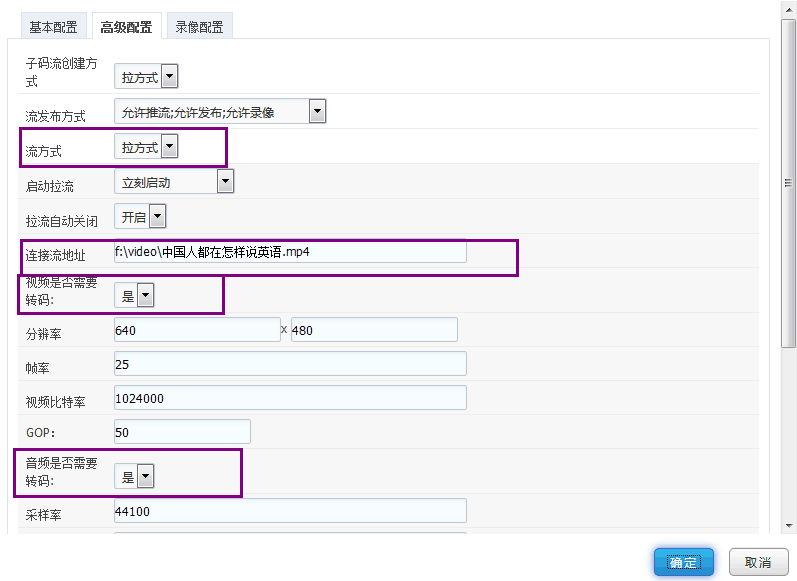Click the 确定 button
Image resolution: width=797 pixels, height=581 pixels.
(x=684, y=562)
